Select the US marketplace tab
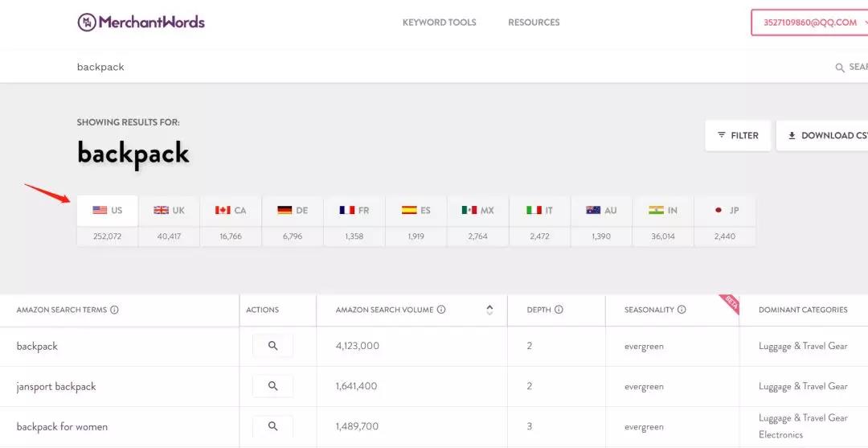868x448 pixels. click(108, 211)
